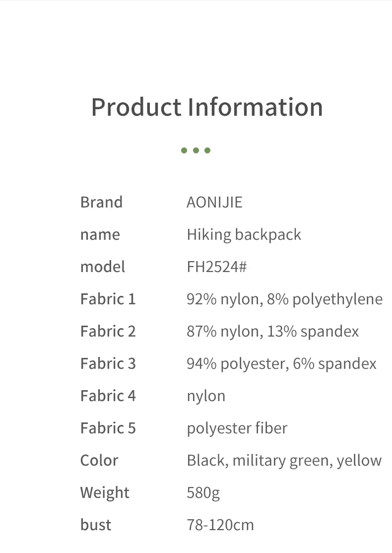Click the model label

tap(103, 267)
